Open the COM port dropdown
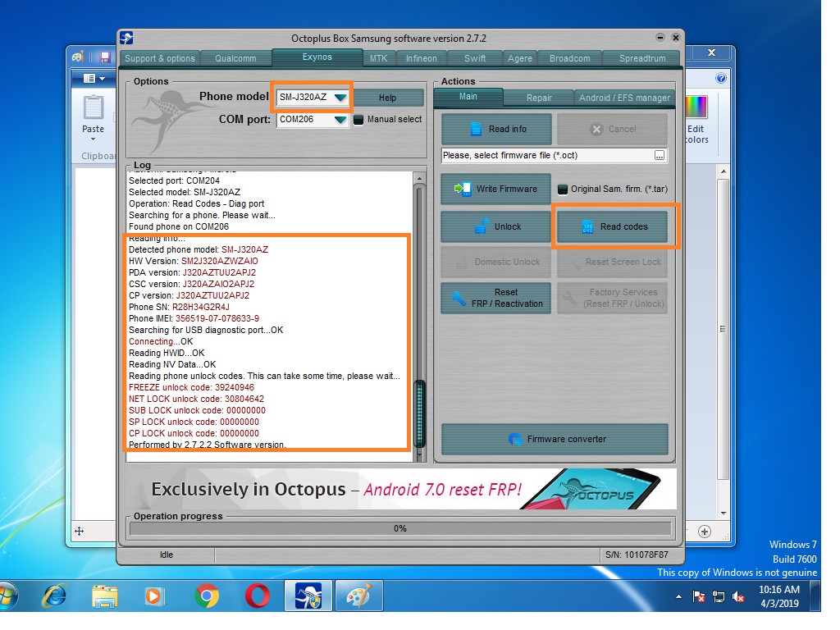Screen dimensions: 840x630 pyautogui.click(x=340, y=120)
